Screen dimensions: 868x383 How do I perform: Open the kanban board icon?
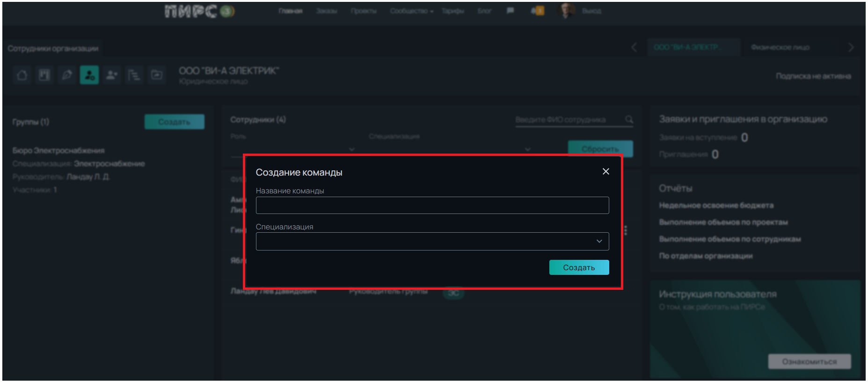click(x=44, y=75)
